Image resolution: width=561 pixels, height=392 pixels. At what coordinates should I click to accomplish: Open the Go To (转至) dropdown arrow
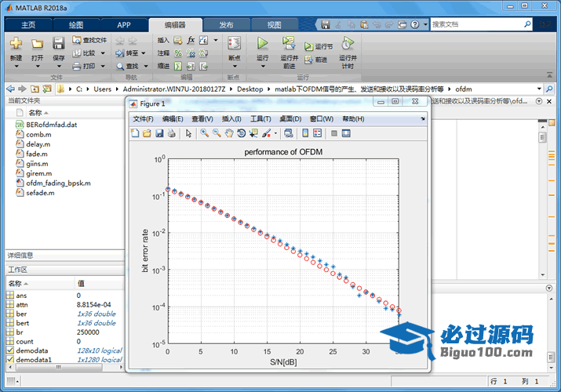[x=144, y=53]
